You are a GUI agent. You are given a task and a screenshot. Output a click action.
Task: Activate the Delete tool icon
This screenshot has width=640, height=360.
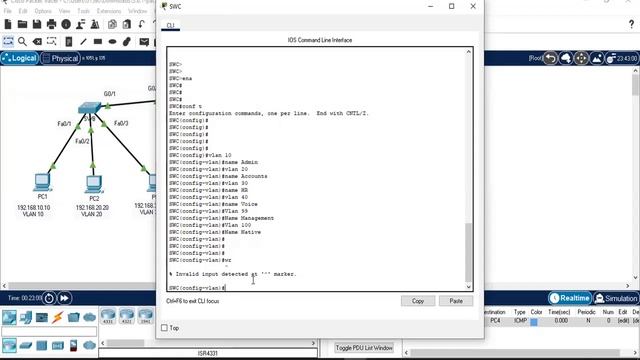(x=37, y=42)
